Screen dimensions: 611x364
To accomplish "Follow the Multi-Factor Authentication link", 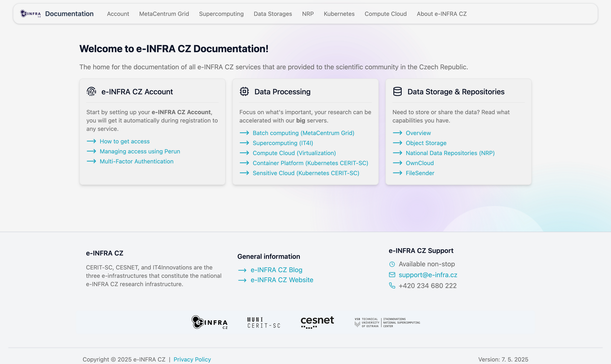I will (x=137, y=161).
